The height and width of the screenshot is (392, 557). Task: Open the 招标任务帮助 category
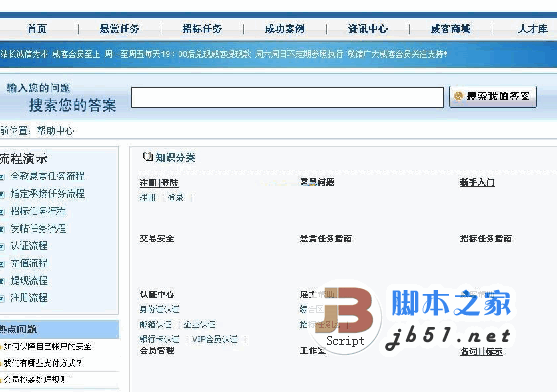[x=486, y=238]
